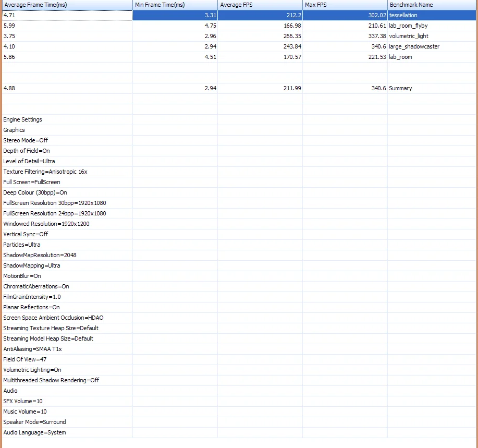
Task: Click the Max FPS column header
Action: click(345, 5)
